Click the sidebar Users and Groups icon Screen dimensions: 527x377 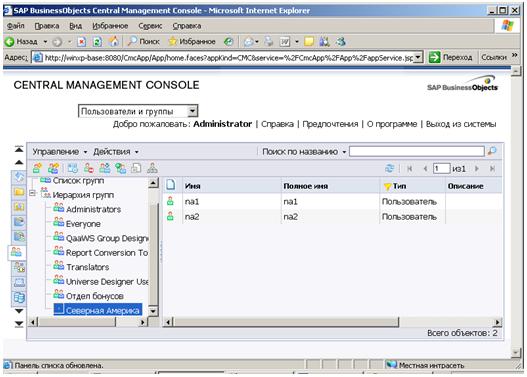point(16,252)
